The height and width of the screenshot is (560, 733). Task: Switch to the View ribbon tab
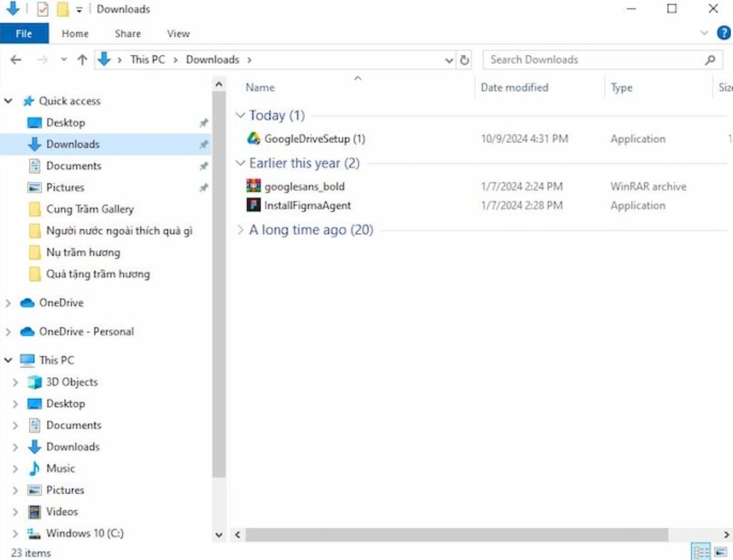(177, 33)
